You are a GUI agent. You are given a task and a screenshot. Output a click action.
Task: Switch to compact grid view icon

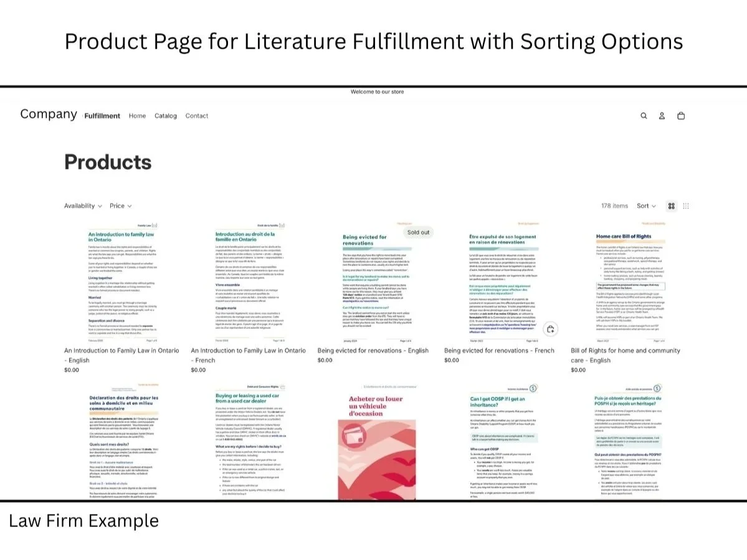click(686, 206)
